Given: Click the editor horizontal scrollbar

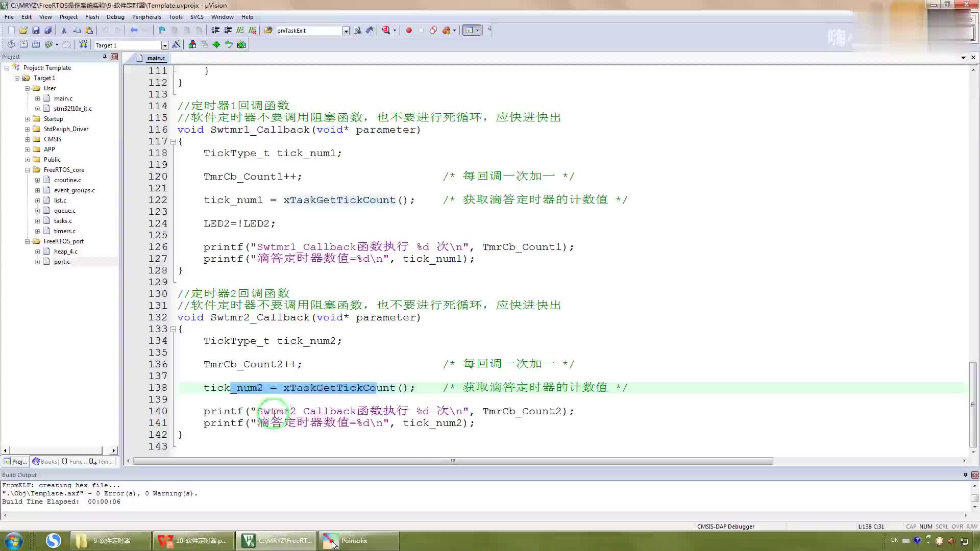Looking at the screenshot, I should coord(453,461).
